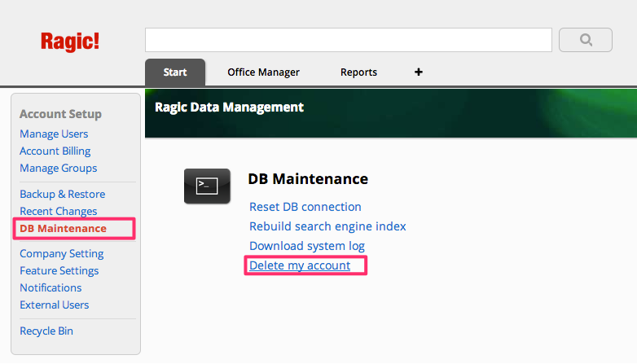Select Manage Groups link
The image size is (637, 364).
tap(59, 168)
